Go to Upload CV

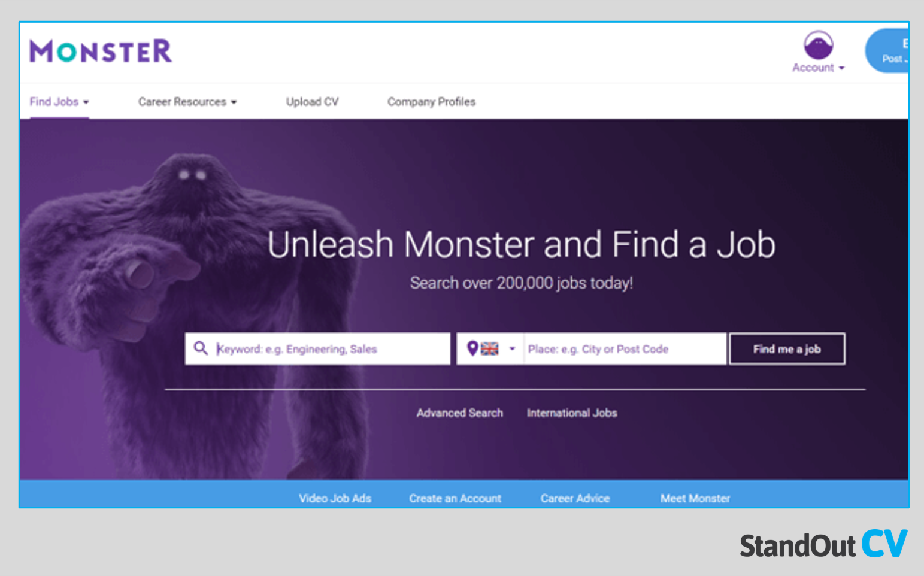coord(312,102)
